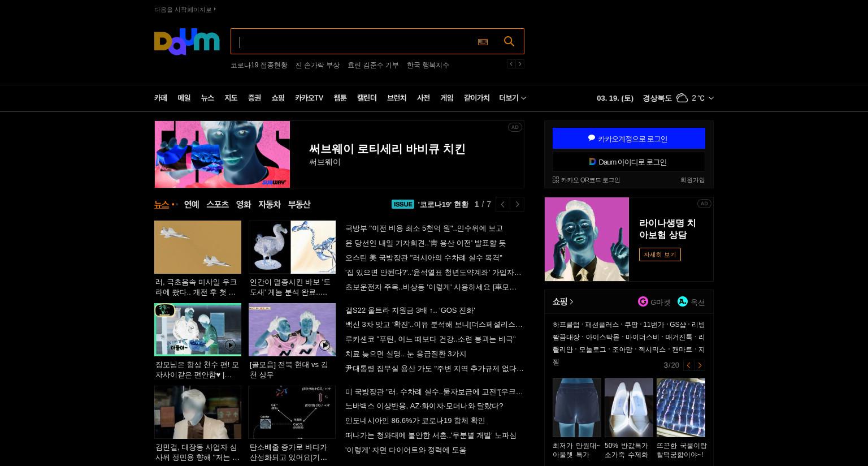This screenshot has height=466, width=868.
Task: Show next trending search keywords
Action: (x=520, y=64)
